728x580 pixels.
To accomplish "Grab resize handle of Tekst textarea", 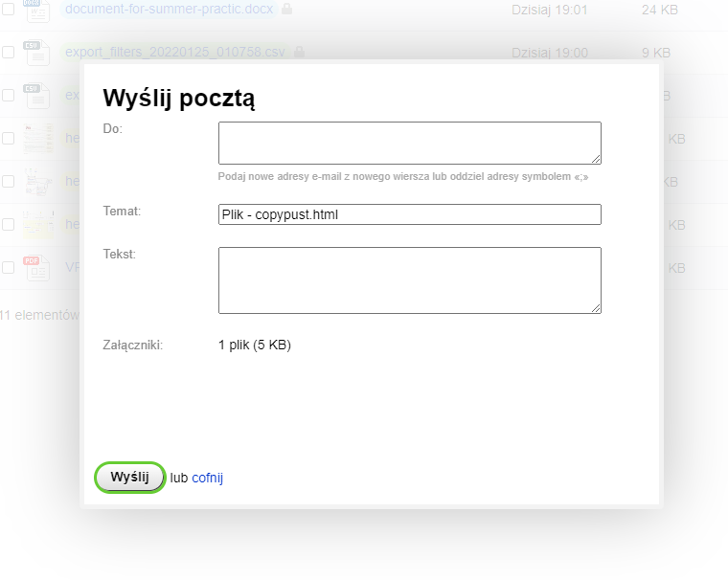I will click(596, 308).
